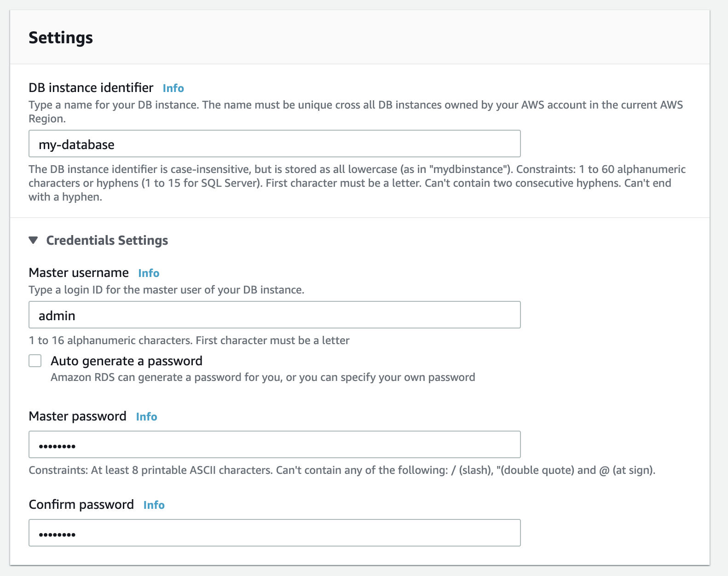Open the Master password Info link
The height and width of the screenshot is (576, 728).
(x=146, y=417)
